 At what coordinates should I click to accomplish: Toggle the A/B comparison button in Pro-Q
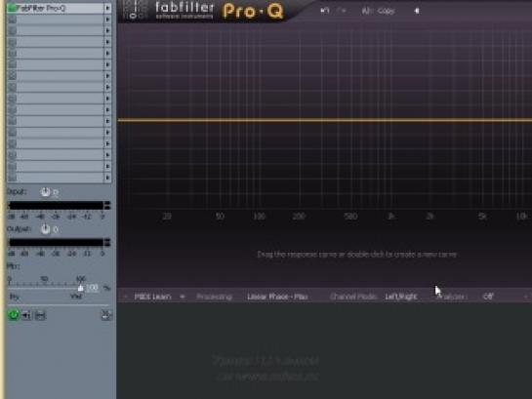pyautogui.click(x=367, y=11)
